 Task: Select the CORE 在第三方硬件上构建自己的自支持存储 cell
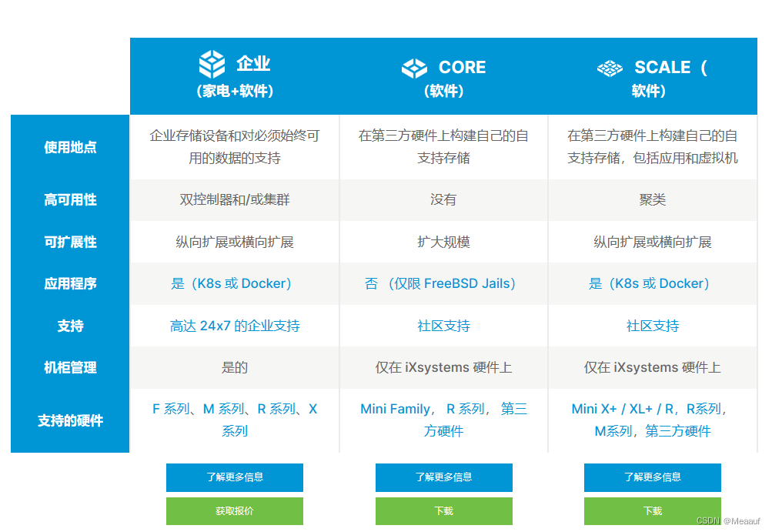pos(443,147)
